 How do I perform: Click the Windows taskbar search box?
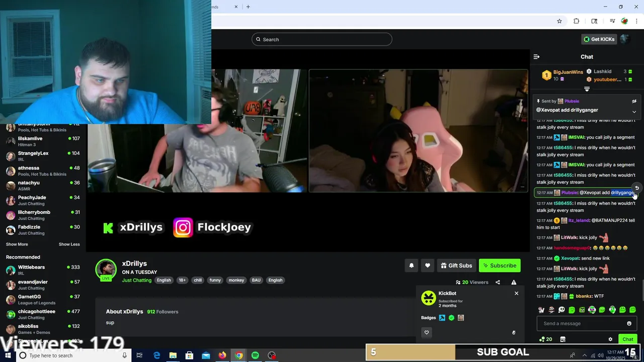tap(73, 355)
